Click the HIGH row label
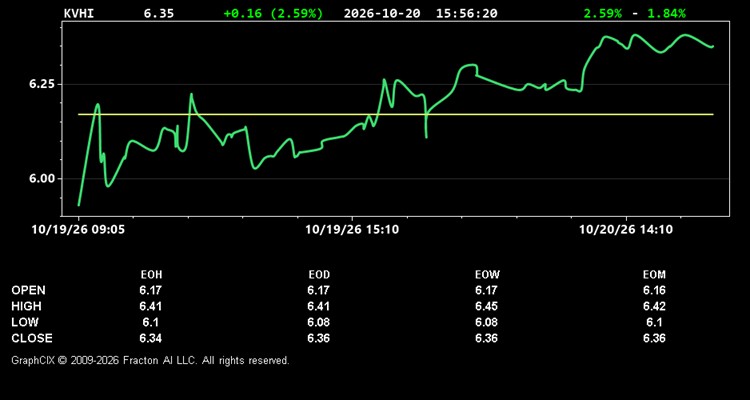 pos(26,306)
